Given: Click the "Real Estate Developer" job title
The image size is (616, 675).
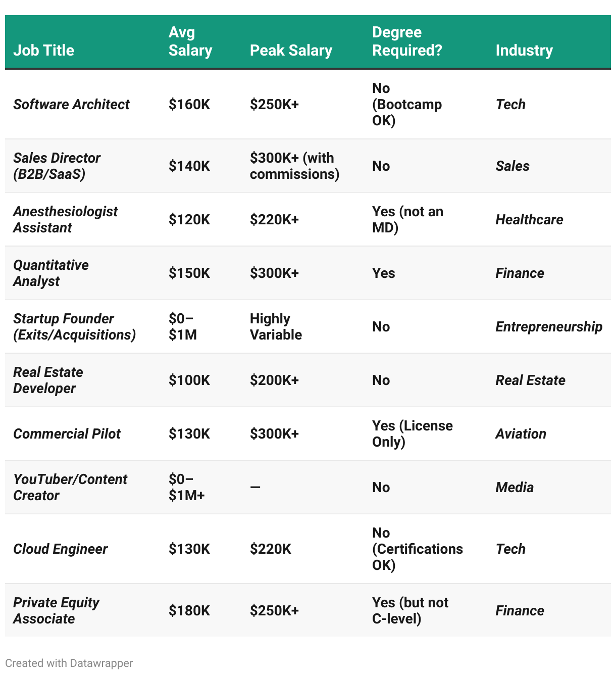Looking at the screenshot, I should click(x=48, y=380).
